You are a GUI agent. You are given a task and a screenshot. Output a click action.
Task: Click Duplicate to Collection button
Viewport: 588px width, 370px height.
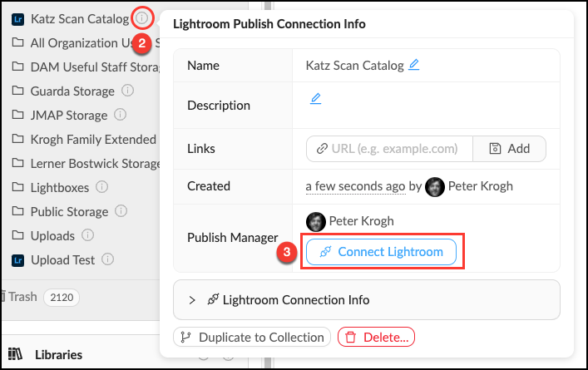click(252, 337)
